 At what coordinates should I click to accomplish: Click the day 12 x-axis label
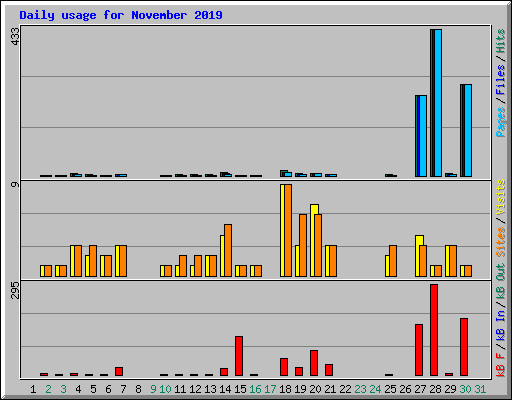click(x=195, y=389)
